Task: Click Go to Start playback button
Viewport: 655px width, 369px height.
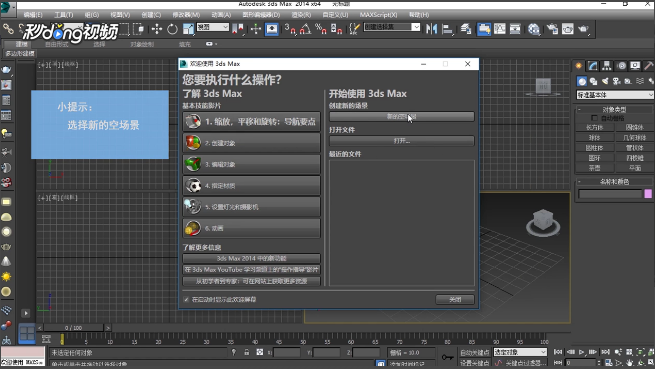Action: click(558, 352)
